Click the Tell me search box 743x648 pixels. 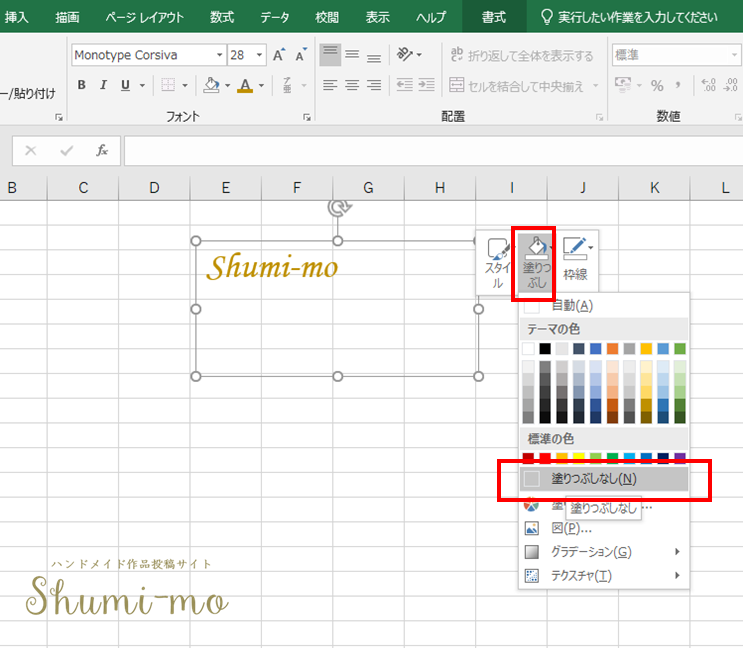tap(630, 17)
